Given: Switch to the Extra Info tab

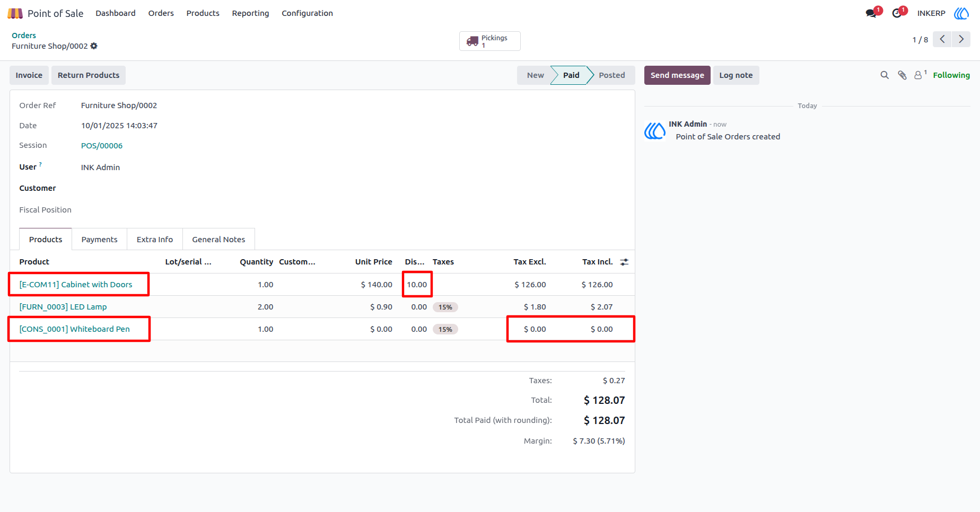Looking at the screenshot, I should [155, 240].
